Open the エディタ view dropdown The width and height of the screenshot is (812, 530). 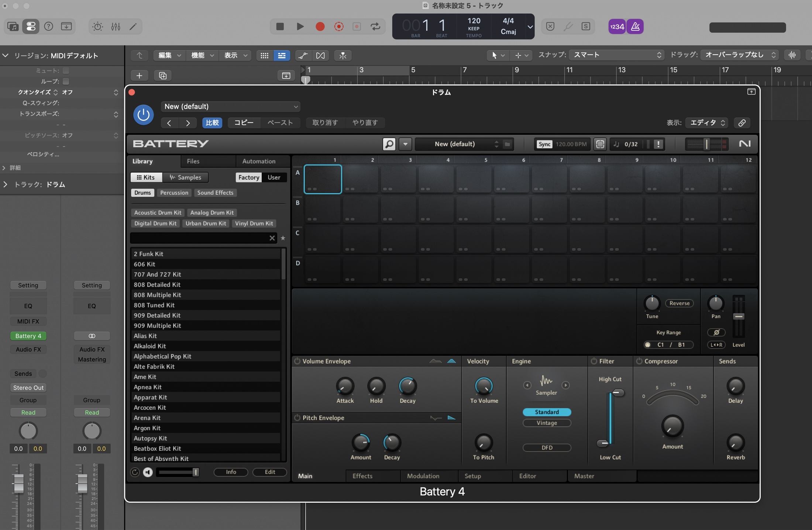[707, 123]
